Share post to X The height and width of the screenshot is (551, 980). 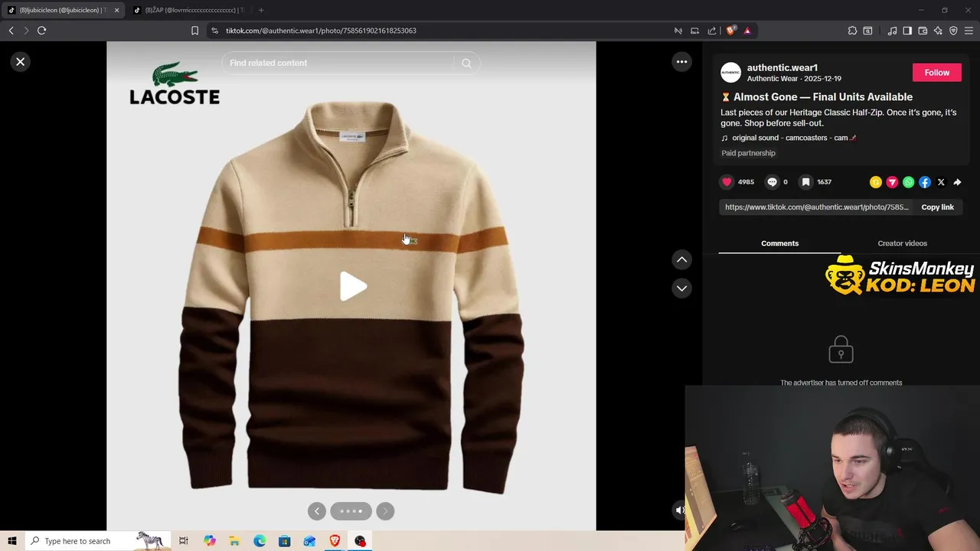[x=941, y=182]
